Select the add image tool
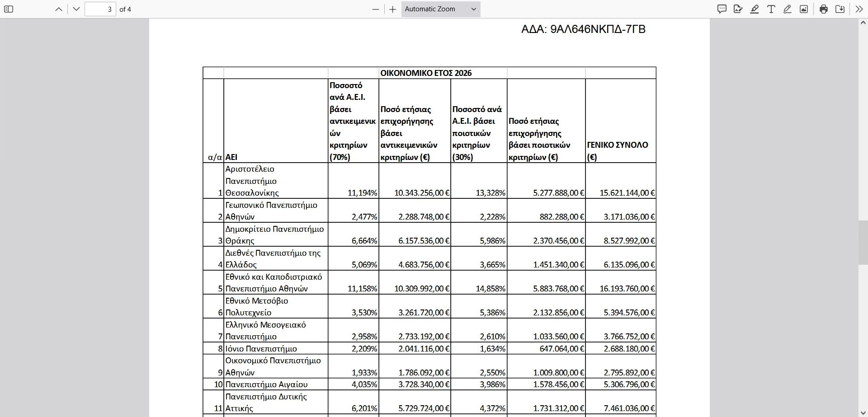 click(x=804, y=9)
